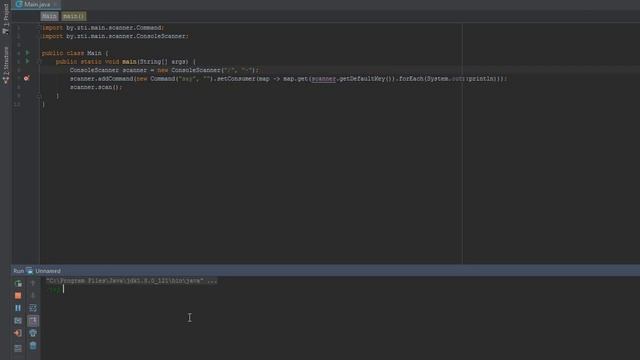Click the import ConsoleScanner line
Viewport: 640px width, 360px height.
click(x=115, y=36)
